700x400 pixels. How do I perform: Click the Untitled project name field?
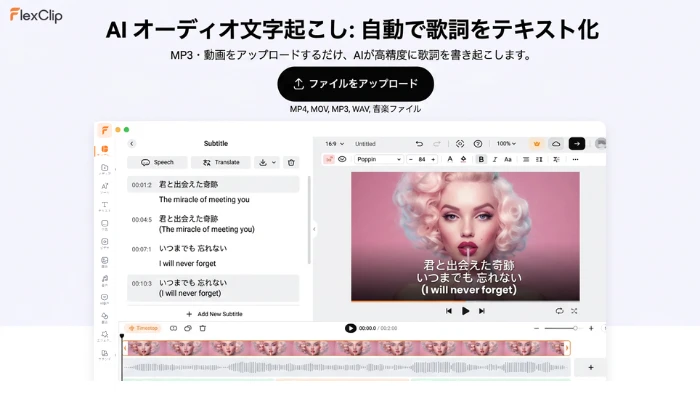tap(365, 144)
